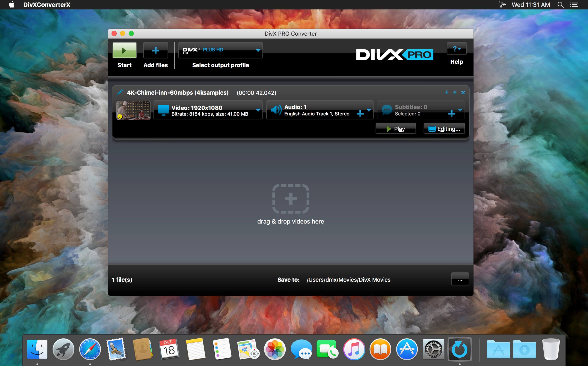
Task: Open Reminders from the Dock
Action: tap(222, 349)
